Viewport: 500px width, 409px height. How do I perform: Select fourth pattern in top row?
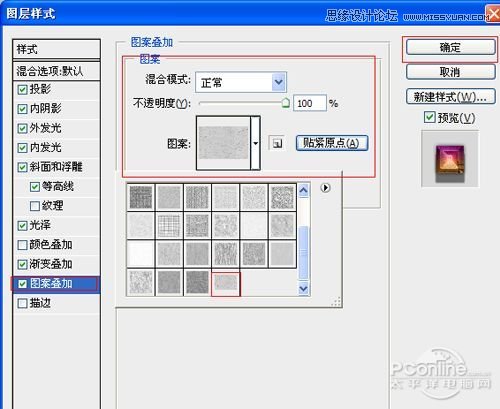click(226, 197)
